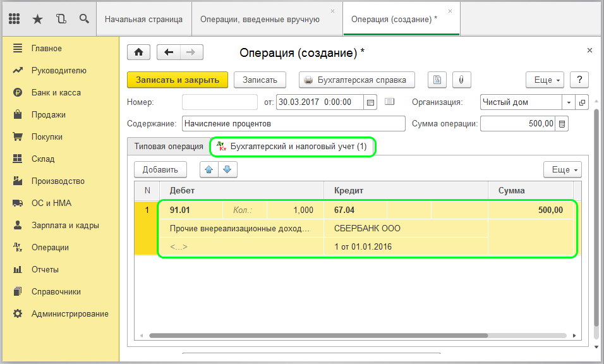
Task: Open calendar picker for date field
Action: click(x=370, y=102)
